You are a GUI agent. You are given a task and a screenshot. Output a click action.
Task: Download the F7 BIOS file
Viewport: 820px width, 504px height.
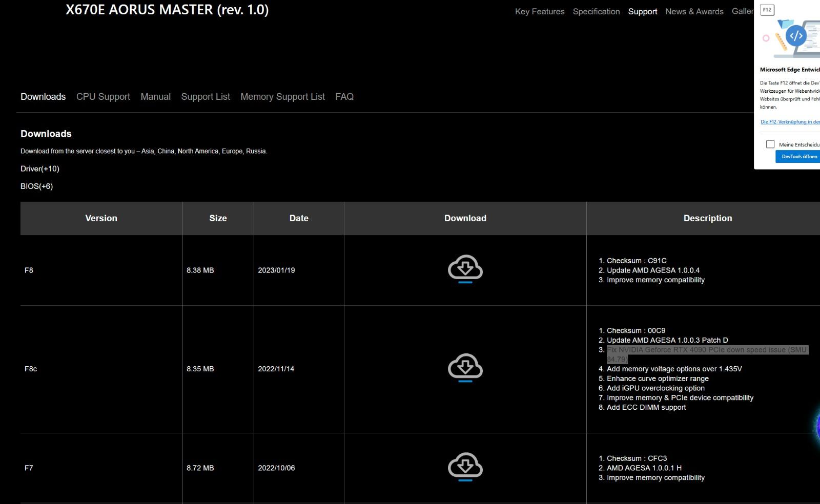tap(465, 467)
